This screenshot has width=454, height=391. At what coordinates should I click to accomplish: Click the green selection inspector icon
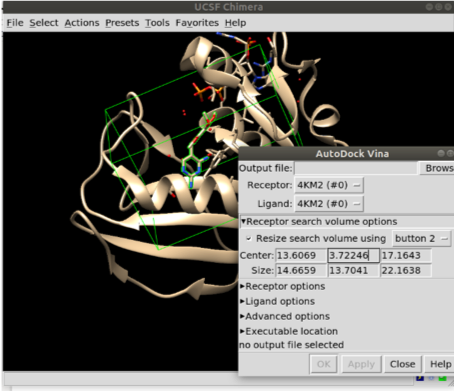click(x=442, y=378)
